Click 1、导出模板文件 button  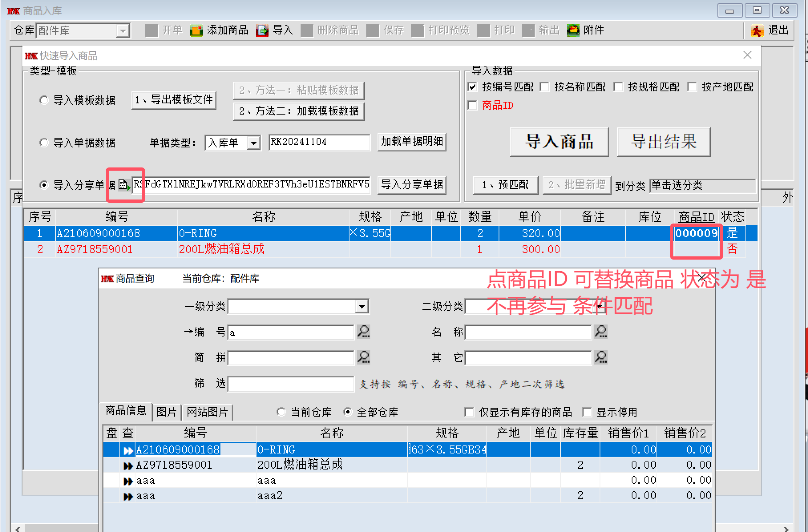pyautogui.click(x=174, y=100)
